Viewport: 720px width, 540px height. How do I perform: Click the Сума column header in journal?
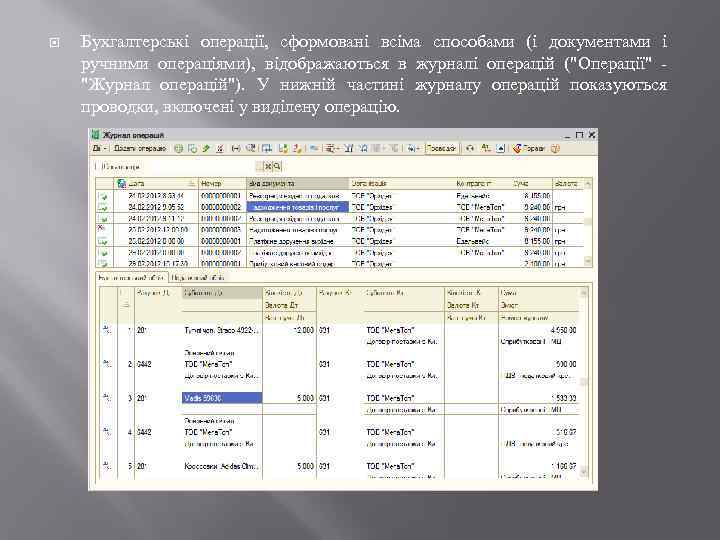531,184
